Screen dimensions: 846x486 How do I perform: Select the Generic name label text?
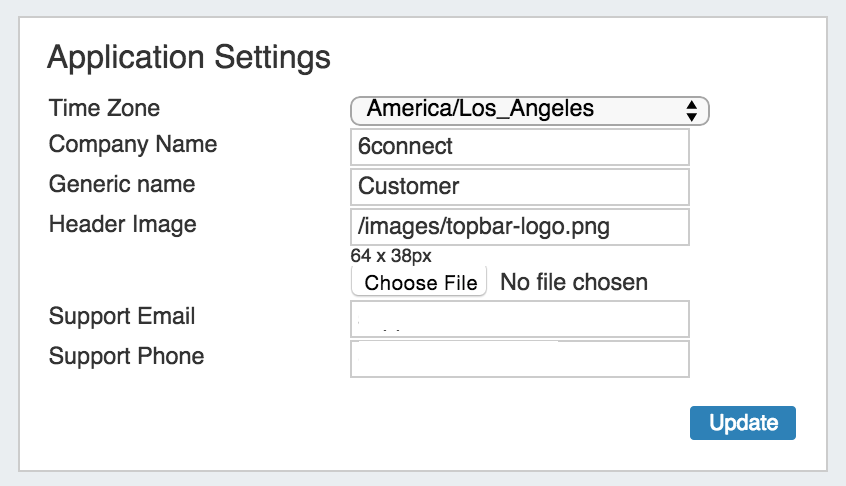[122, 185]
